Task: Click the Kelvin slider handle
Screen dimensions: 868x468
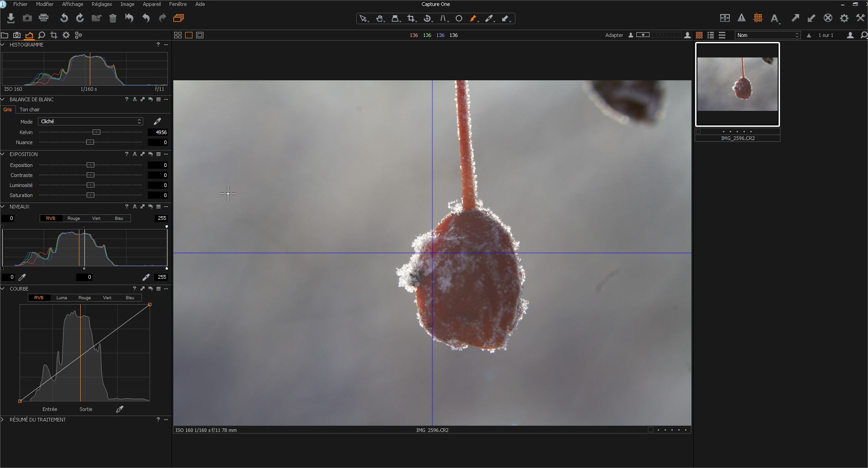Action: tap(96, 132)
